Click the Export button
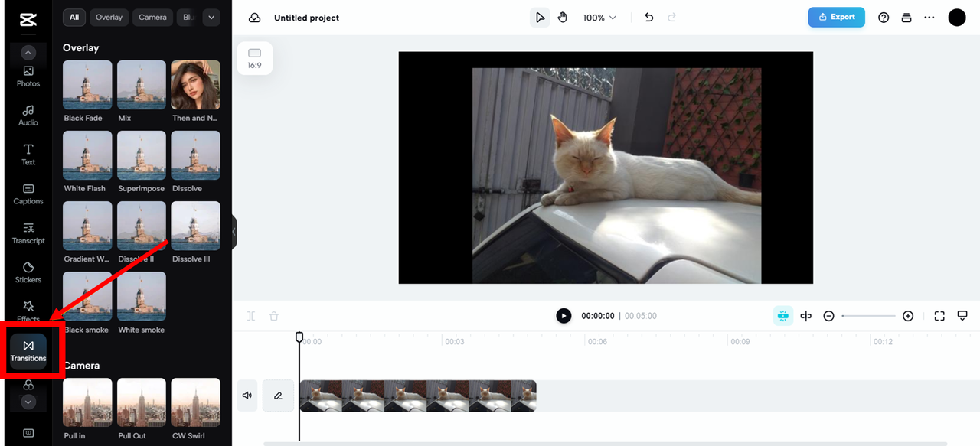980x446 pixels. coord(836,17)
